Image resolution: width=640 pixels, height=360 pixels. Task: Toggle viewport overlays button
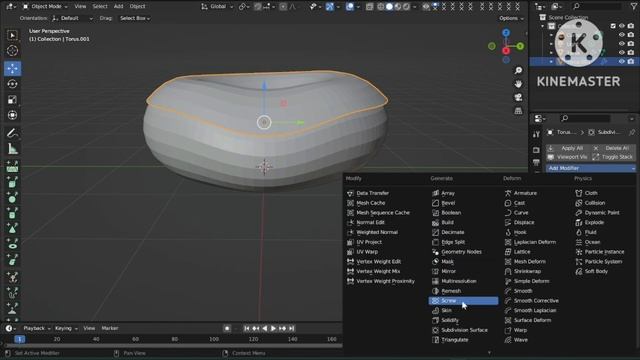pos(350,6)
